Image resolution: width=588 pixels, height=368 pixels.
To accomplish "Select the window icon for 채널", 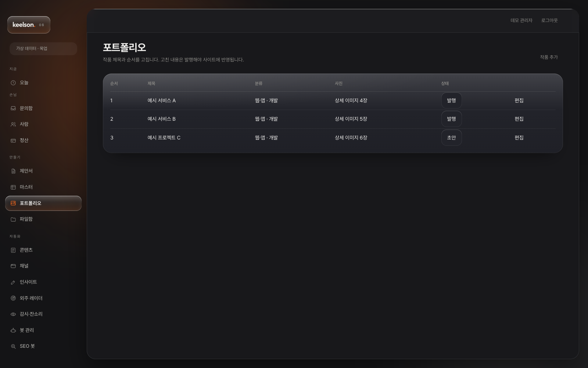I will point(13,266).
